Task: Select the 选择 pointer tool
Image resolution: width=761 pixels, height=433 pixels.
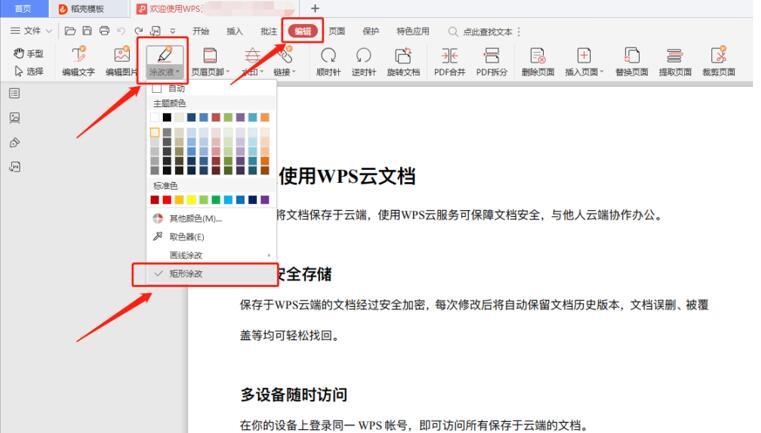Action: [x=28, y=71]
